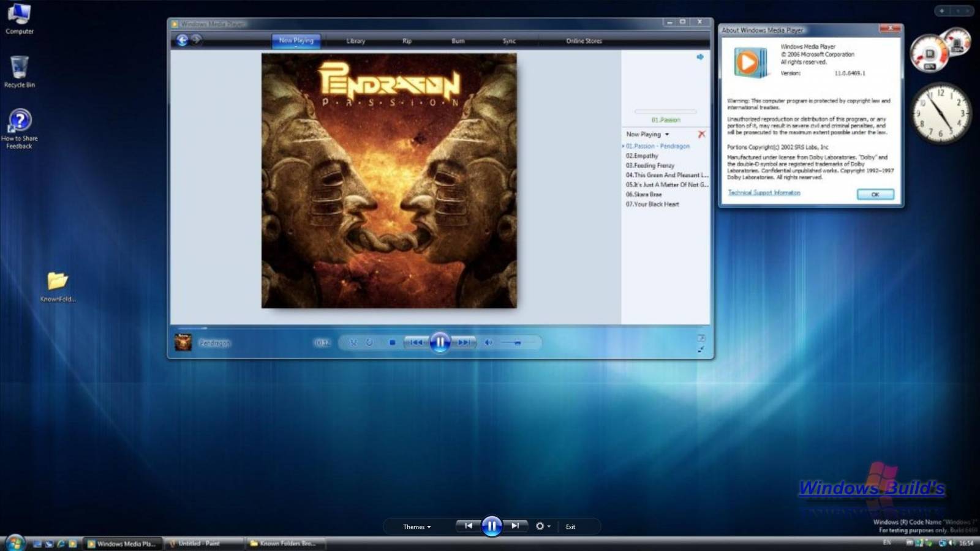
Task: Mute sound with Media Player speaker icon
Action: coord(489,343)
